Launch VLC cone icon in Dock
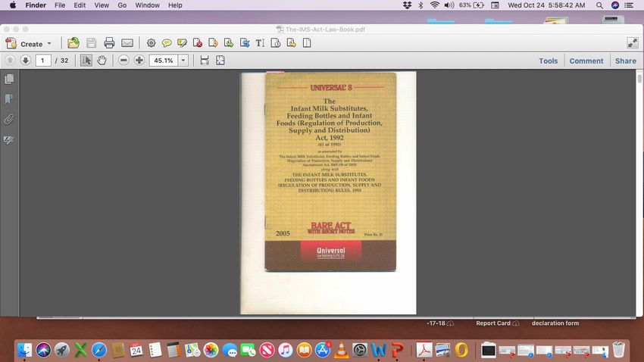The height and width of the screenshot is (362, 644). point(341,350)
